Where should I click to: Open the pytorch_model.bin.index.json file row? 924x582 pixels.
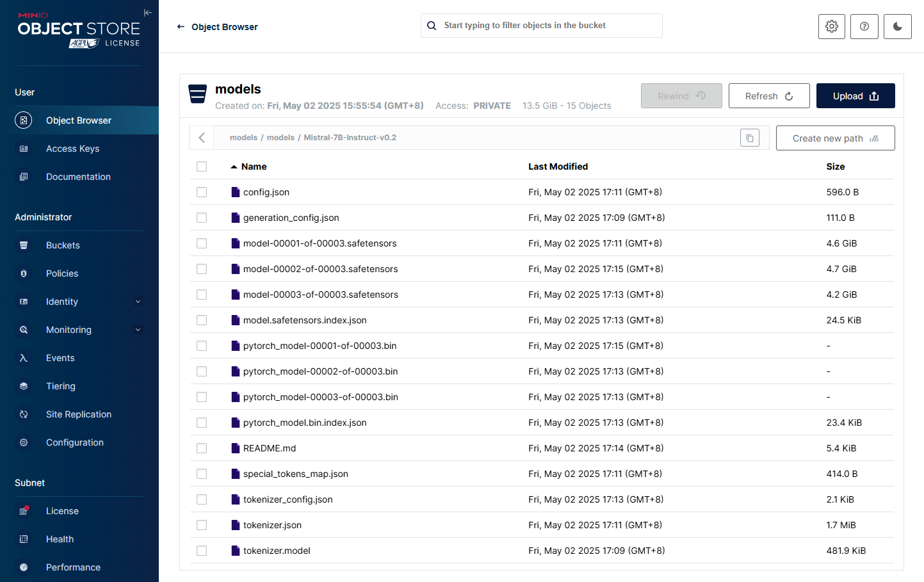pyautogui.click(x=542, y=423)
